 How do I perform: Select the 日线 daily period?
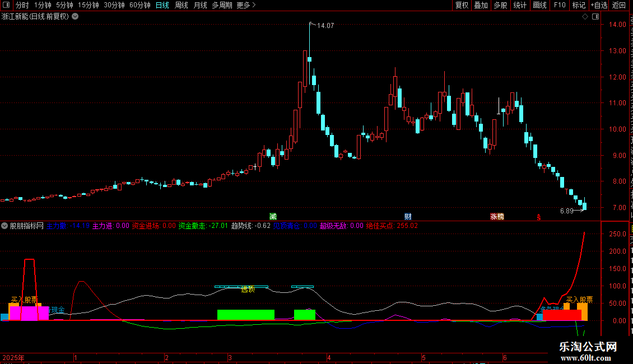click(x=162, y=5)
